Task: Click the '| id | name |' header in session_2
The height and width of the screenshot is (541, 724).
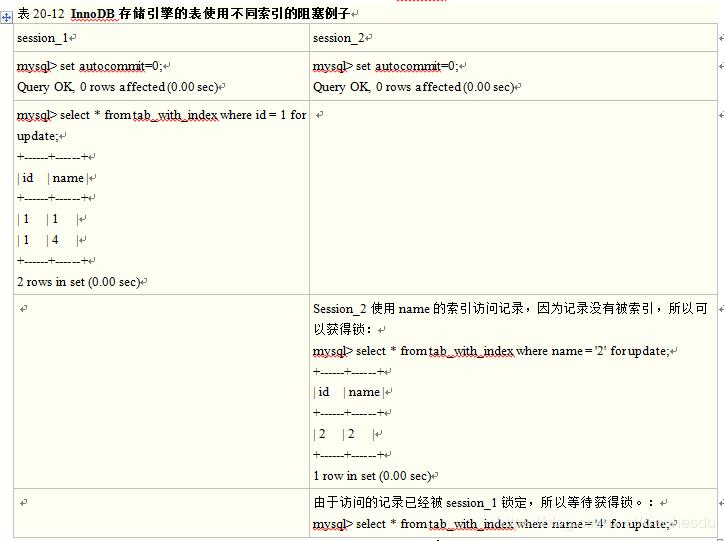Action: coord(349,392)
